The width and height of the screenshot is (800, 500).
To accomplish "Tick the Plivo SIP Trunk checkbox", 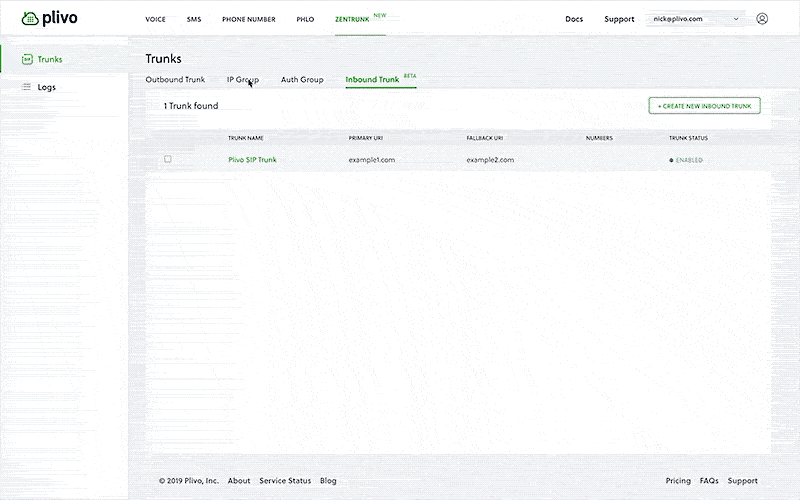I will pos(168,159).
